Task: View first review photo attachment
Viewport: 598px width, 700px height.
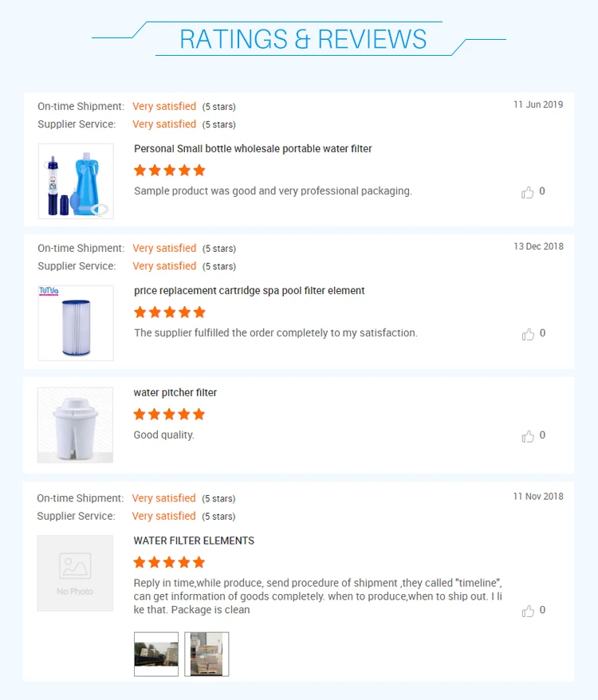Action: coord(156,654)
